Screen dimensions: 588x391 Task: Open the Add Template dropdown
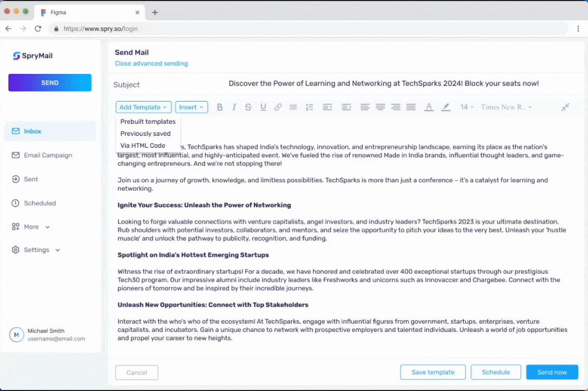pyautogui.click(x=144, y=107)
